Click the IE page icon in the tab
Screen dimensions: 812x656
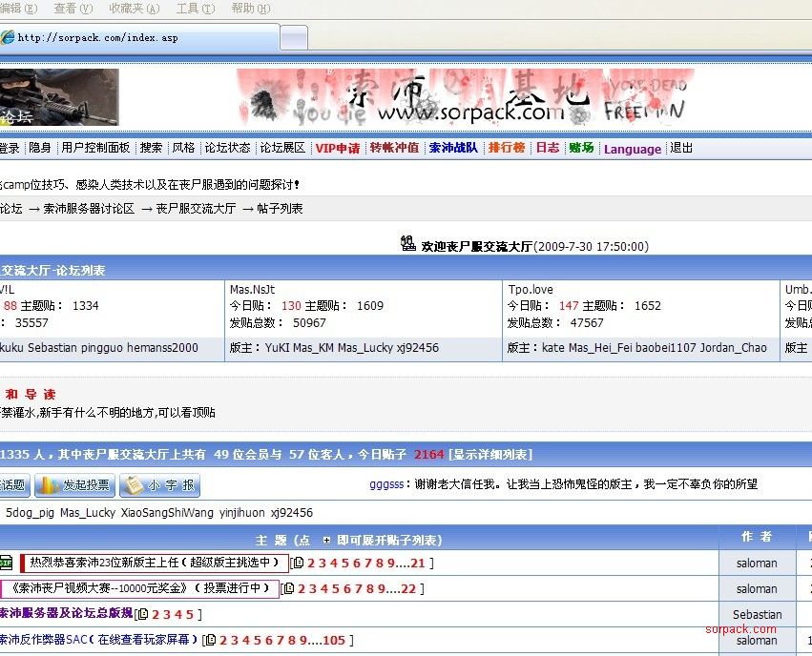pos(8,38)
